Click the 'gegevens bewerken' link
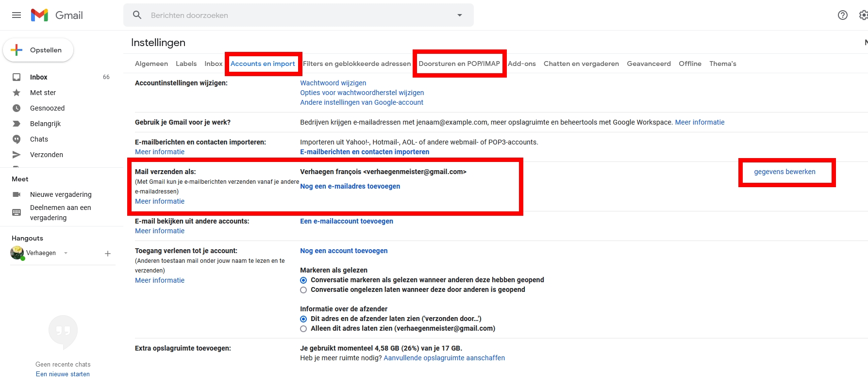Image resolution: width=868 pixels, height=385 pixels. (785, 172)
